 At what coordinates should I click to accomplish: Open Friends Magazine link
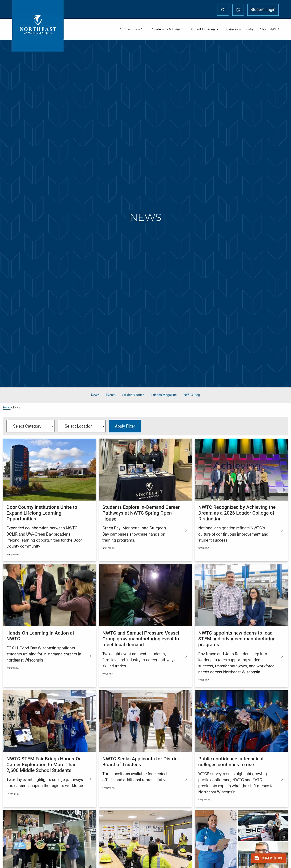[164, 395]
